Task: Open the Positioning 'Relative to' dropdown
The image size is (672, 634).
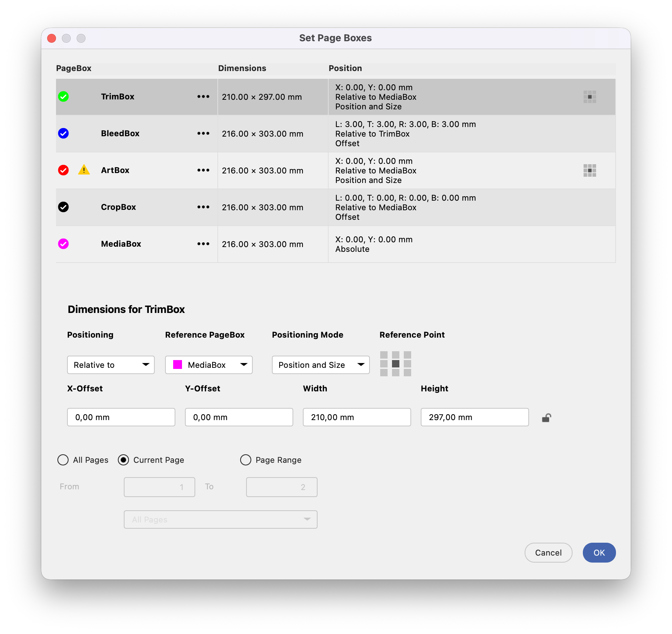Action: click(x=111, y=365)
